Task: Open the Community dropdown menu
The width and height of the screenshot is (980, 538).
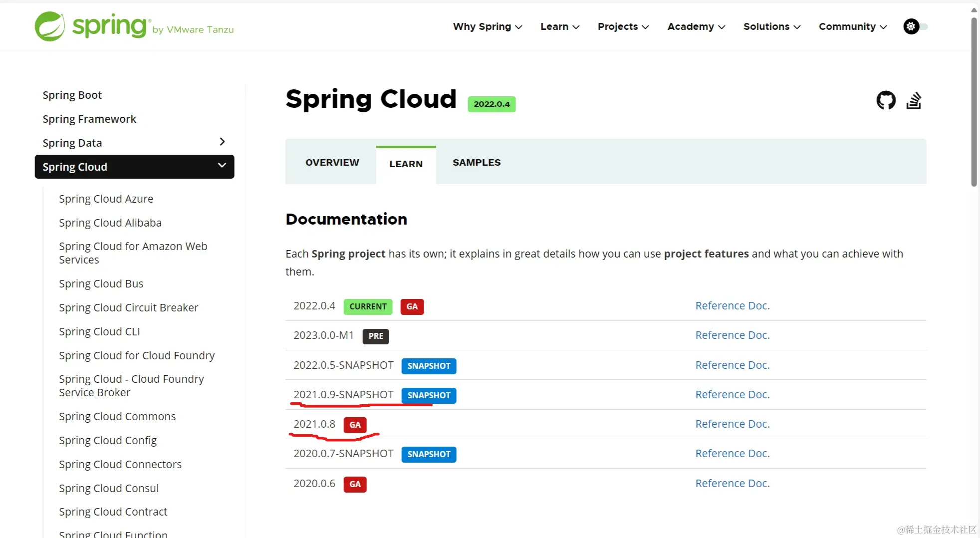Action: (x=853, y=26)
